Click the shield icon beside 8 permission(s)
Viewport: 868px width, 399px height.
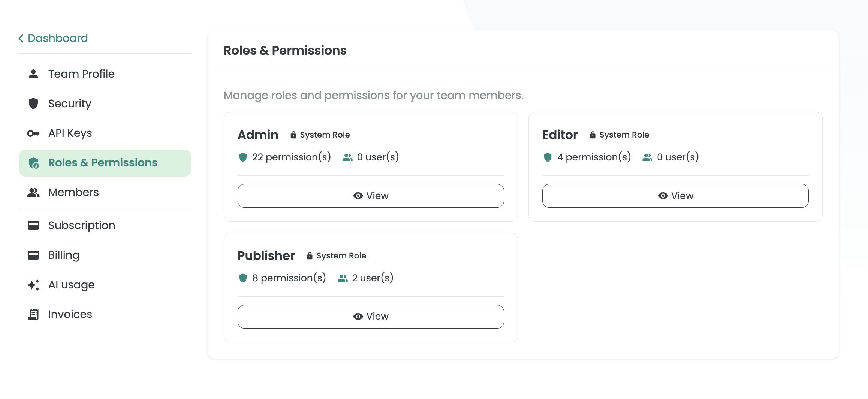243,278
